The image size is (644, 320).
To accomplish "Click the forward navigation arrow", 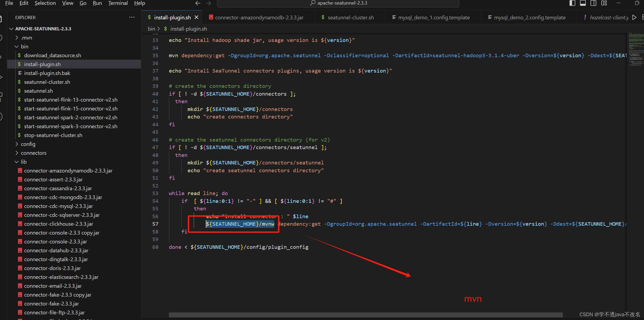I will 208,3.
